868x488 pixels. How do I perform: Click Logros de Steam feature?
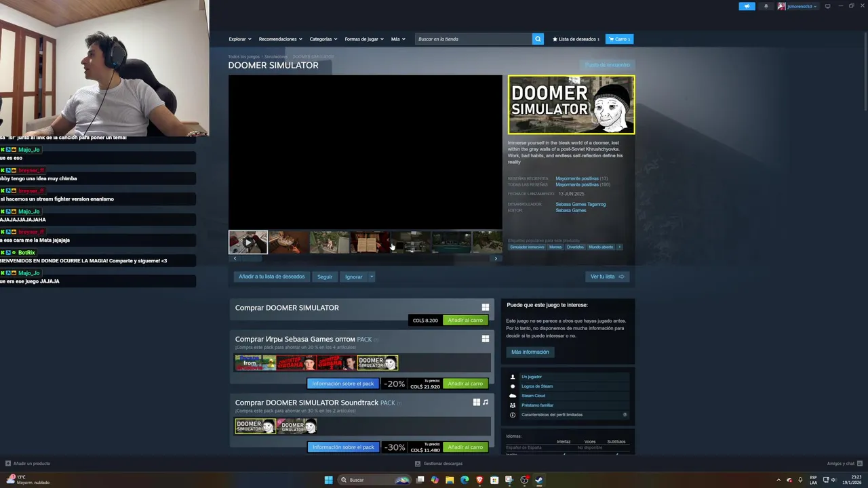pyautogui.click(x=537, y=386)
